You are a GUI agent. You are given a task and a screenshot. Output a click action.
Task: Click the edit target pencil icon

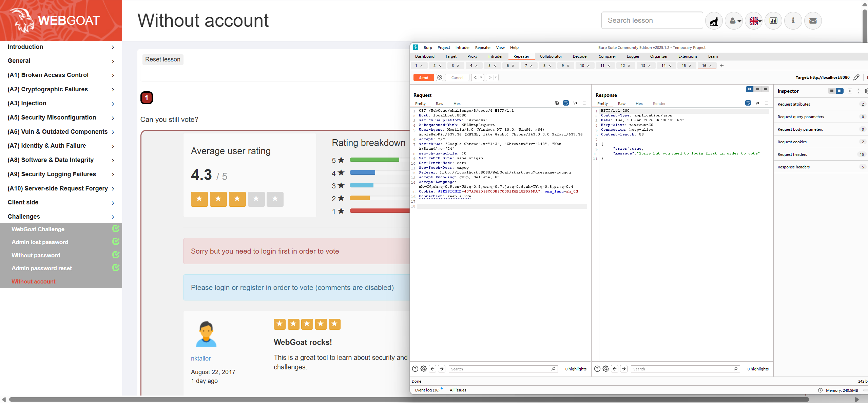click(856, 78)
